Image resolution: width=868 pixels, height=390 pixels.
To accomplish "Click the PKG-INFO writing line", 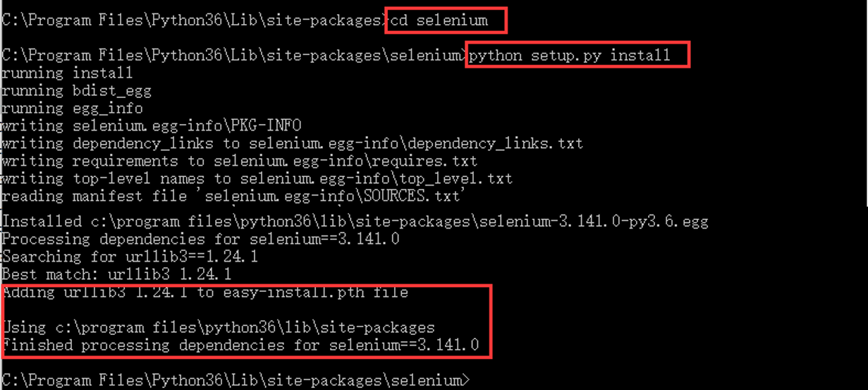I will (152, 126).
